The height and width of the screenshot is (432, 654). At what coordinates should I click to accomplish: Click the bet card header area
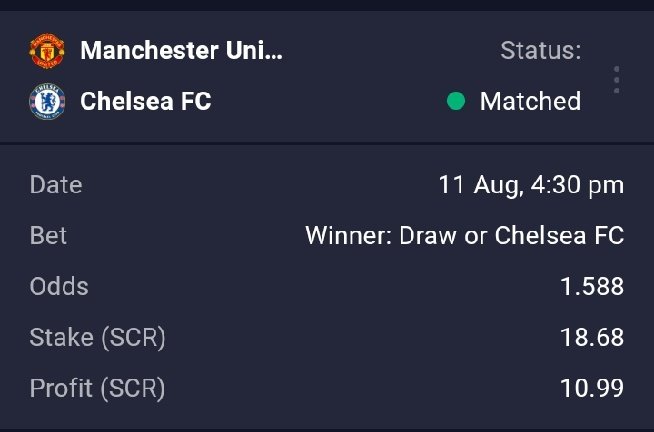point(327,76)
